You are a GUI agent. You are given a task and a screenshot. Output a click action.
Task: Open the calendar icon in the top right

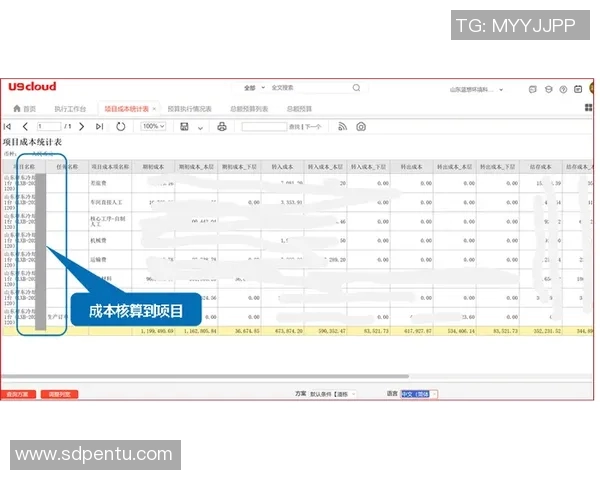pos(578,89)
